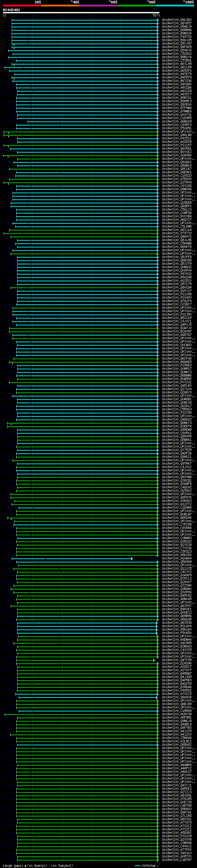Open the UniRef100_Q9LSD0 hit label

tap(176, 20)
